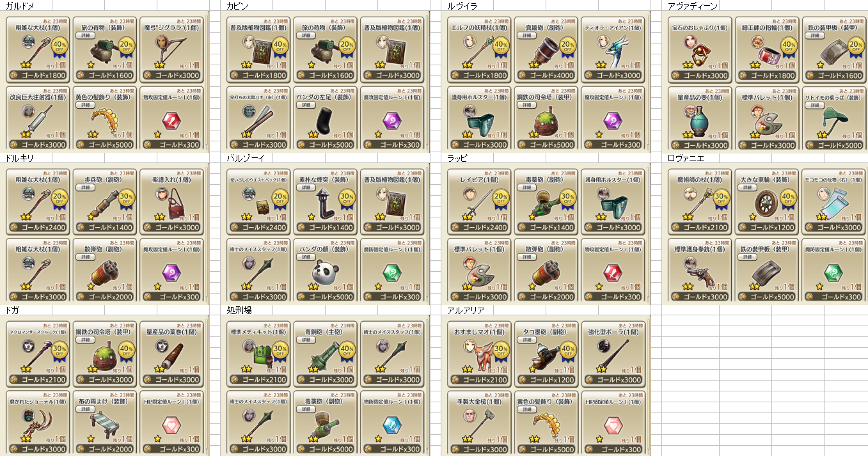This screenshot has height=456, width=868.
Task: Select the おすましマオ fox creature icon
Action: (482, 356)
